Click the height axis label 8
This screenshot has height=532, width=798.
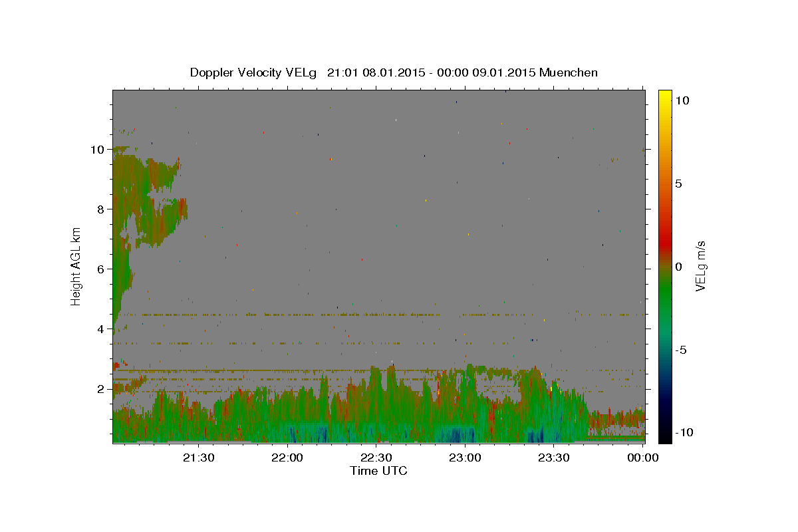(100, 209)
